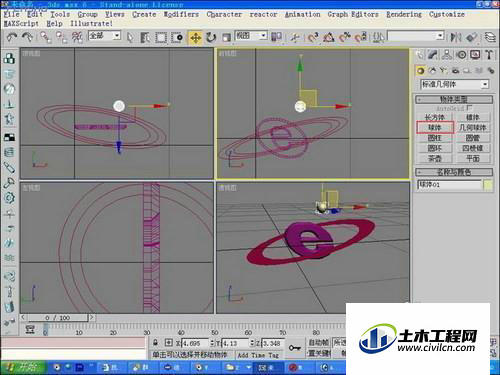Open the Utilities hammer panel tab
500x375 pixels.
489,55
